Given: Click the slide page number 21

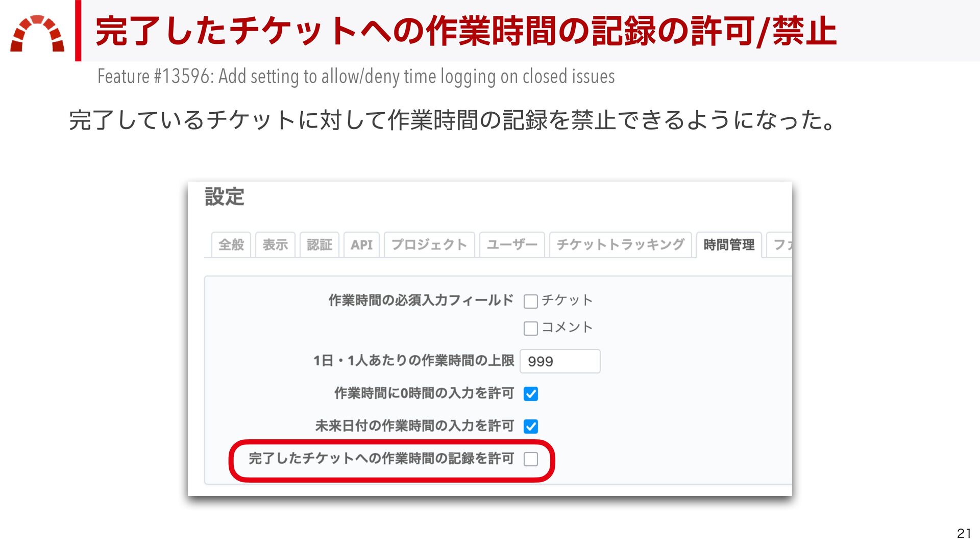Looking at the screenshot, I should coord(964,534).
